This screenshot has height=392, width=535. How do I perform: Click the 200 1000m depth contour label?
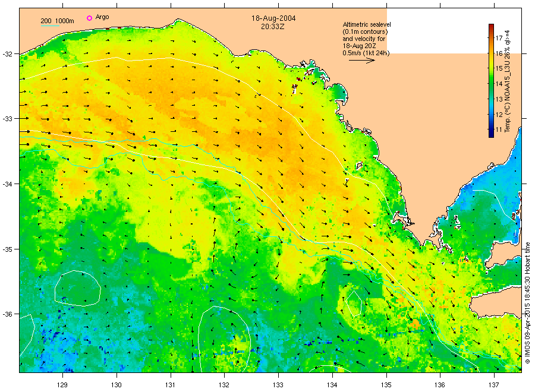point(57,21)
